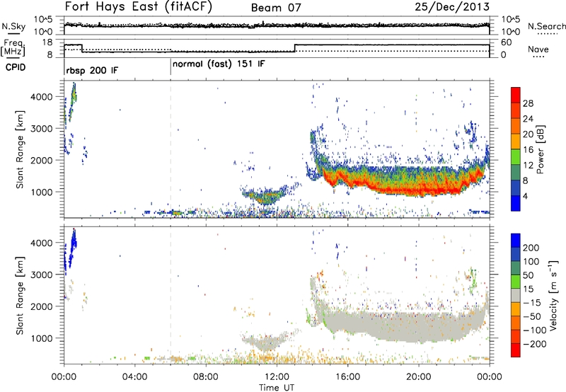The image size is (566, 392).
Task: Select the light green Power segment between 12 and 16
Action: pyautogui.click(x=516, y=157)
